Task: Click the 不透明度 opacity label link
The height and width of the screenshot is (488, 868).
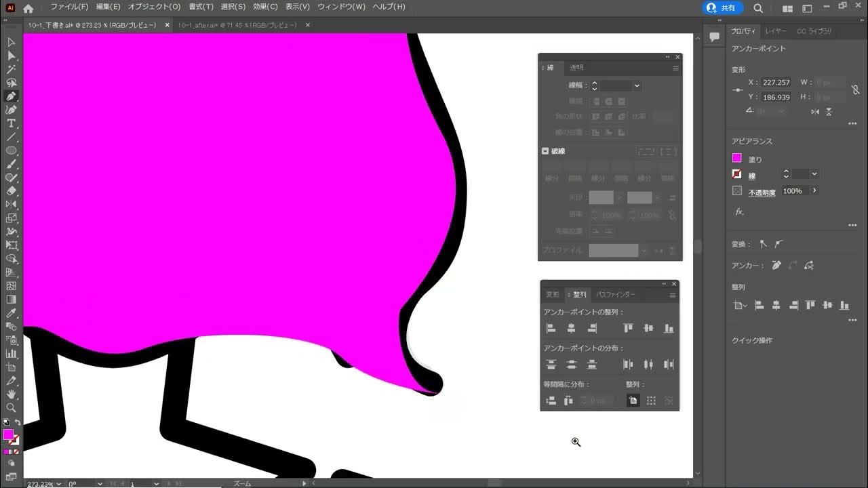Action: point(762,192)
